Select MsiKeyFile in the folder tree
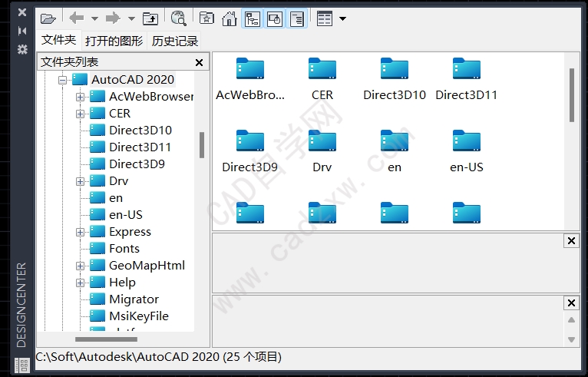Screen dimensions: 588x377 139,316
